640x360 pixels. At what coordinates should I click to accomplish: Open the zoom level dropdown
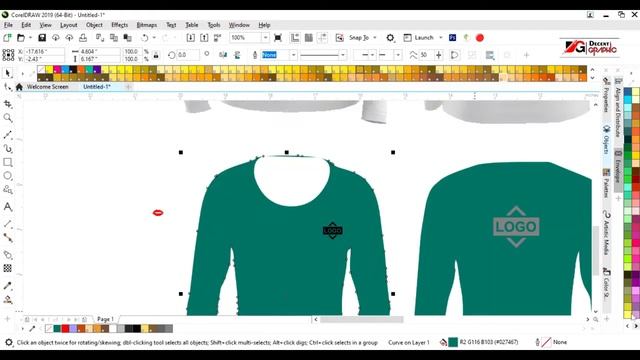click(265, 38)
